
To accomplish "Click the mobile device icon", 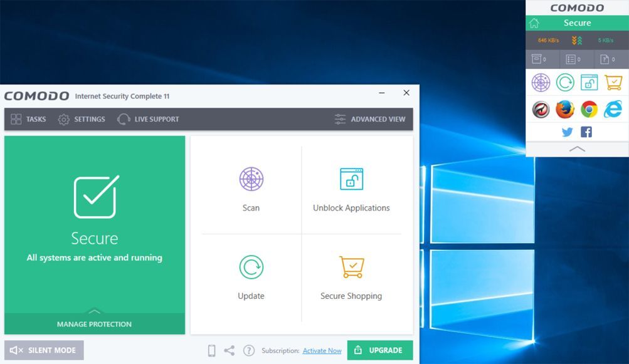I will coord(211,350).
